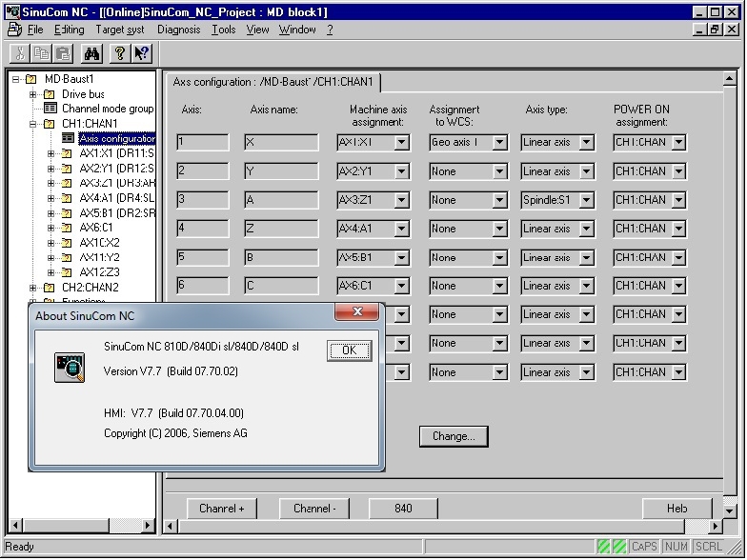Image resolution: width=747 pixels, height=560 pixels.
Task: Collapse the MD-Baust1 tree root
Action: [x=16, y=80]
